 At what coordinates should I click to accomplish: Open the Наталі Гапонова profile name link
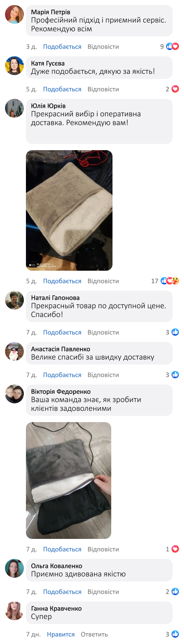56,298
